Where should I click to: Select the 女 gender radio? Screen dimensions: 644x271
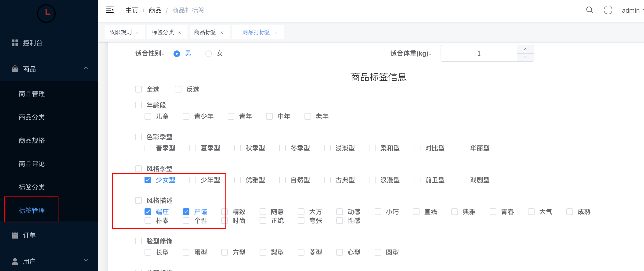(209, 53)
